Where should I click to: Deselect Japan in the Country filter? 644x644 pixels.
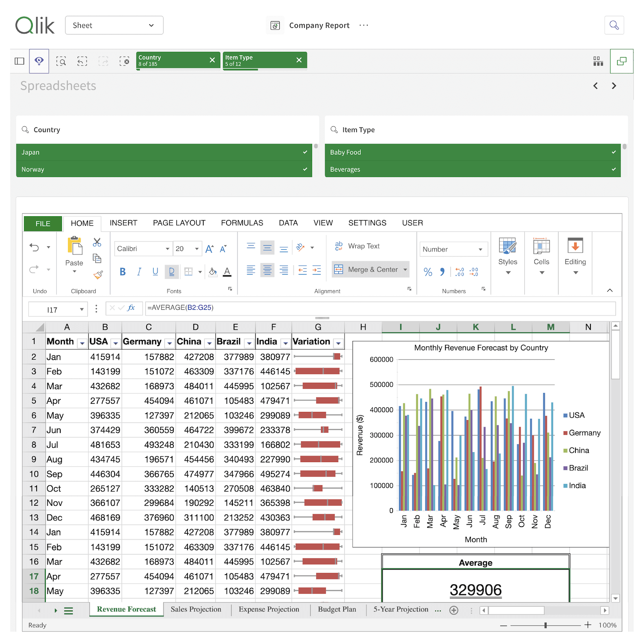coord(164,152)
